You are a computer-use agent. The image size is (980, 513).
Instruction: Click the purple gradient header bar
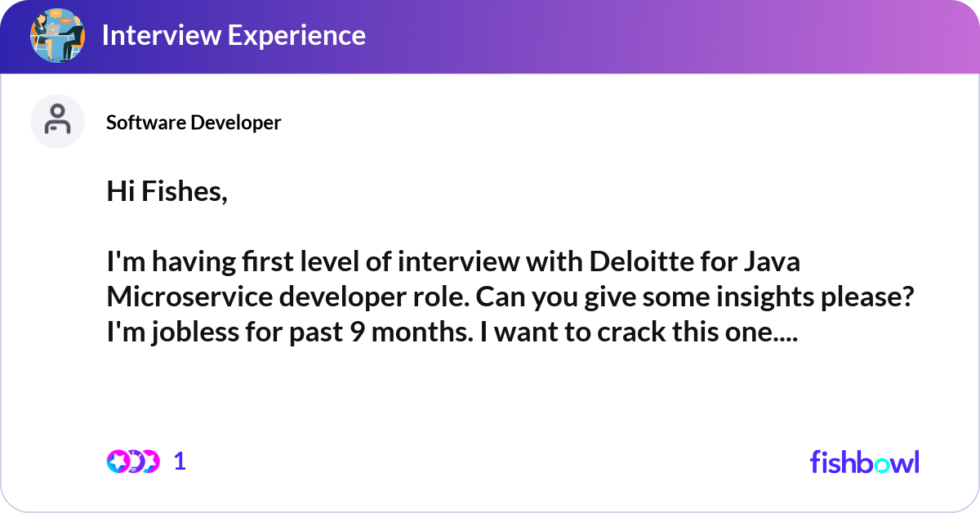tap(490, 36)
